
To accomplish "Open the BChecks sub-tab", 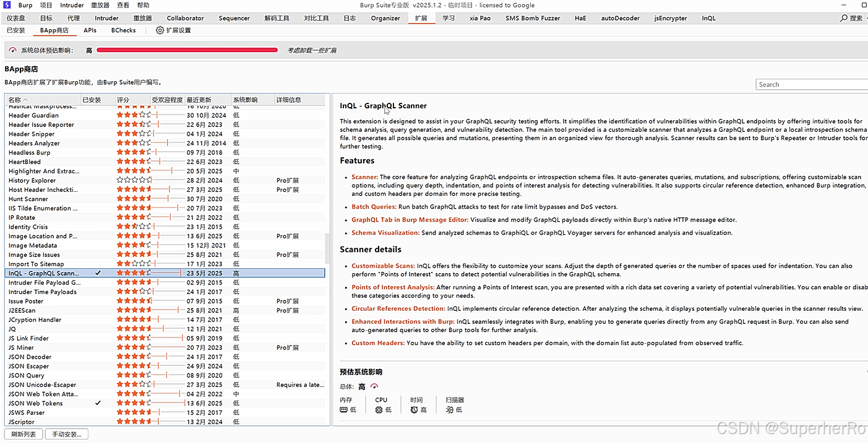I will pyautogui.click(x=123, y=30).
